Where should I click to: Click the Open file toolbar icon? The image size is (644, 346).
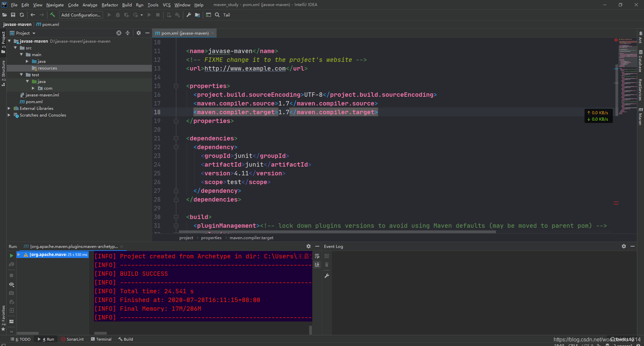click(x=4, y=15)
